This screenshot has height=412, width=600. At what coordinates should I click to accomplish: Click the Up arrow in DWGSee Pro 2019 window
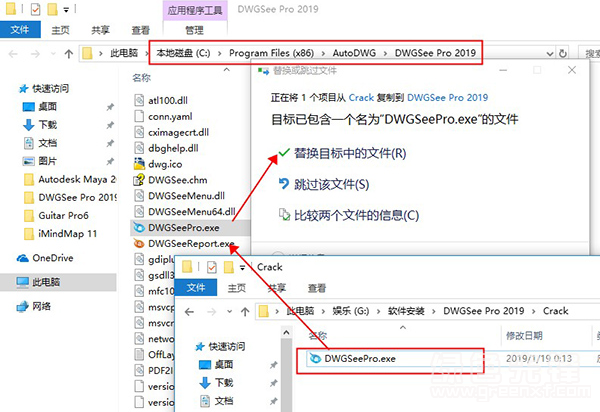[x=69, y=54]
